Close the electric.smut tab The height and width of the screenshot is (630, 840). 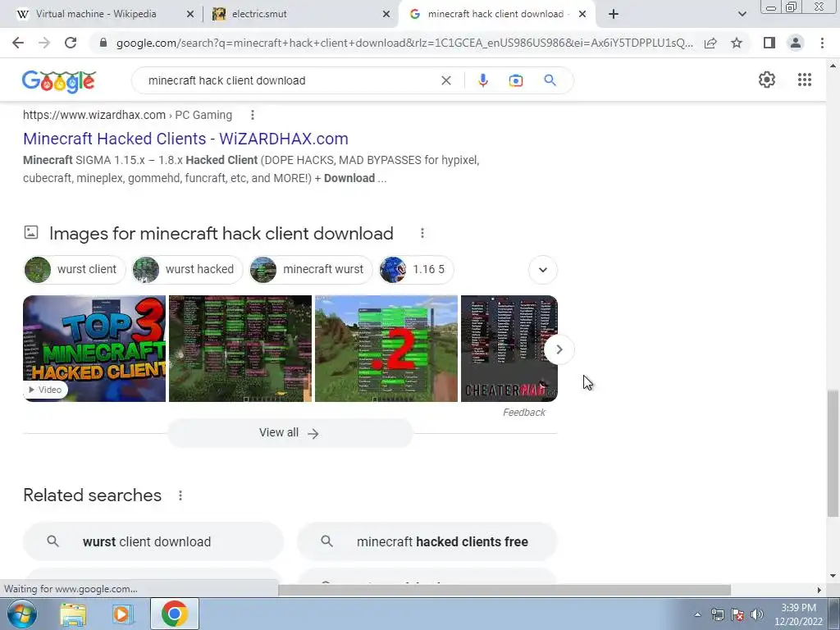pyautogui.click(x=386, y=15)
